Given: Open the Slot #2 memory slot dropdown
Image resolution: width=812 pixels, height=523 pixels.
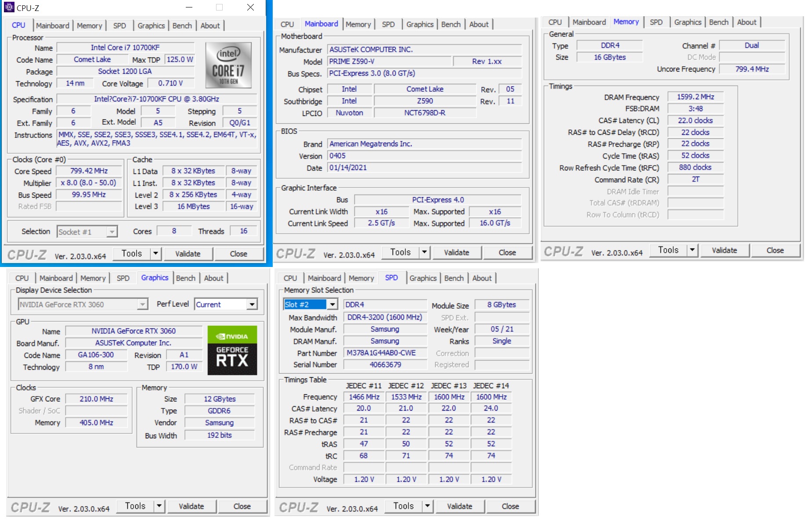Looking at the screenshot, I should pos(310,304).
